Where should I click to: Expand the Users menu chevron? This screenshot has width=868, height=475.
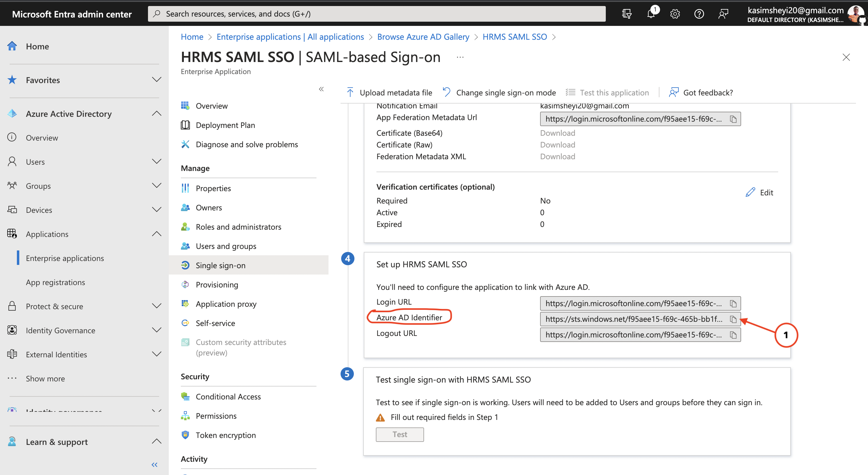coord(156,162)
